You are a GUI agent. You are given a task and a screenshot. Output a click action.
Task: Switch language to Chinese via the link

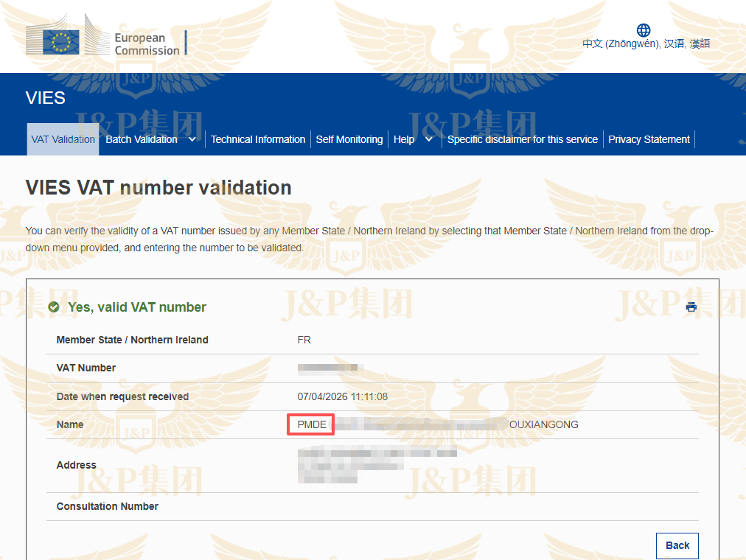tap(645, 43)
